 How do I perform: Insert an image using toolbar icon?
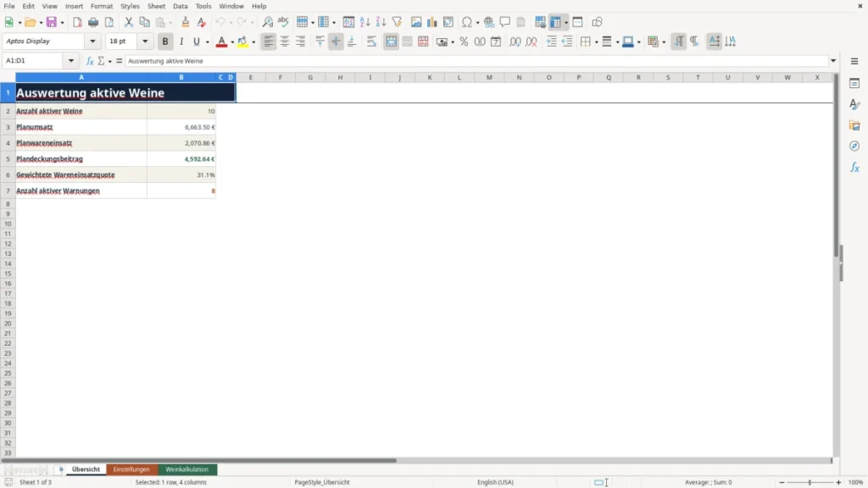416,22
